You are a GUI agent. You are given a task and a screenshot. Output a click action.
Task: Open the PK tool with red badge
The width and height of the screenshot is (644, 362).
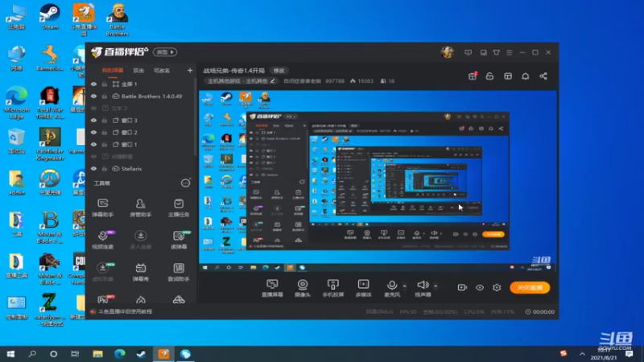[105, 299]
